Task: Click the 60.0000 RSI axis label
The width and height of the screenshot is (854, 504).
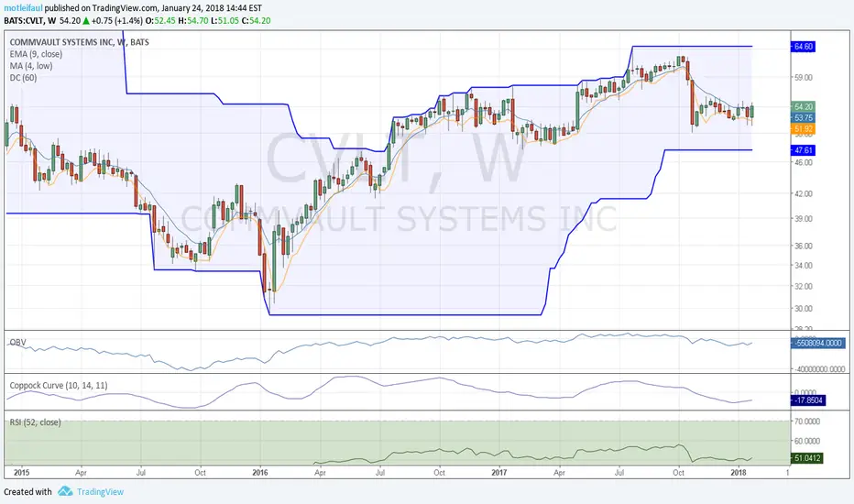Action: pyautogui.click(x=806, y=441)
